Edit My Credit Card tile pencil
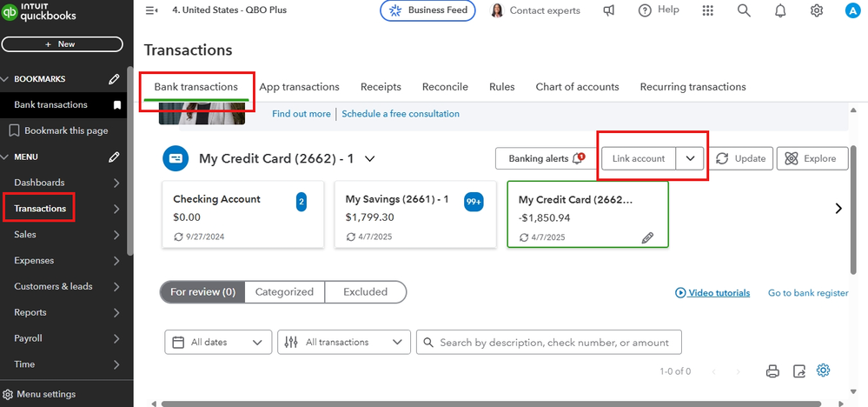The image size is (868, 407). 647,237
